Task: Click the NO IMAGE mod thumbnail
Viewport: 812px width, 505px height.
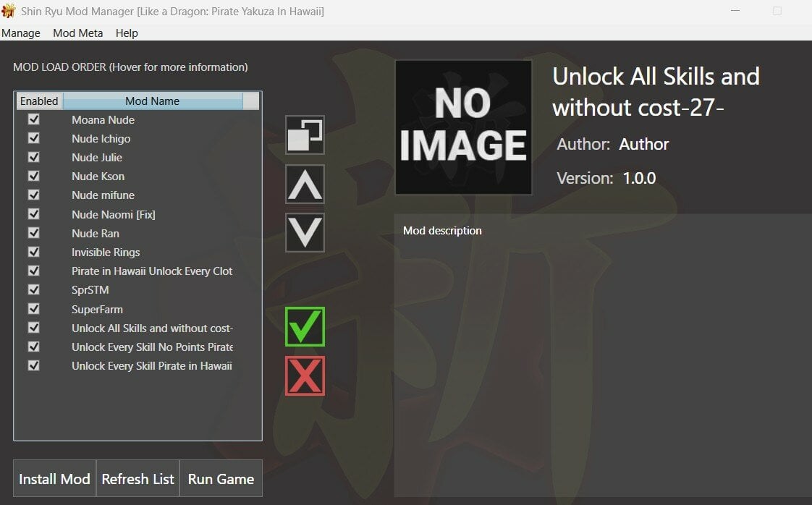Action: coord(463,127)
